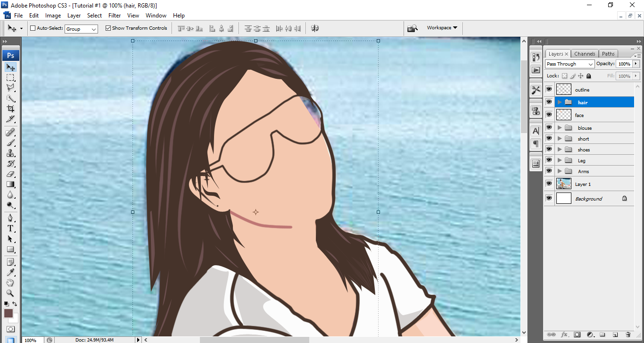
Task: Uncheck Show Transform Controls
Action: point(108,28)
